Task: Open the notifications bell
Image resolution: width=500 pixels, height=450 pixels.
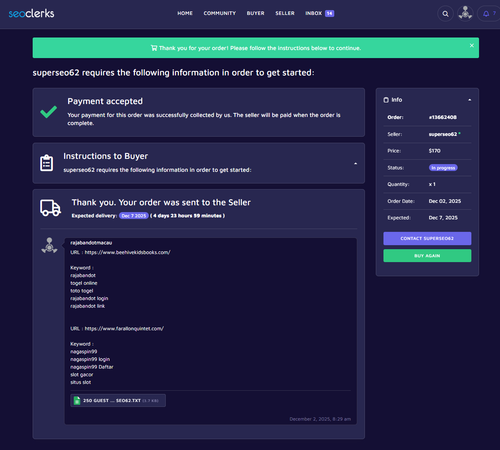Action: point(486,14)
